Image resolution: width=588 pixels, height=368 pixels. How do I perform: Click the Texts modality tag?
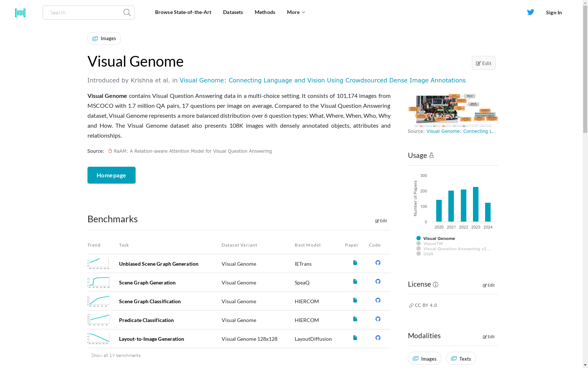tap(461, 358)
